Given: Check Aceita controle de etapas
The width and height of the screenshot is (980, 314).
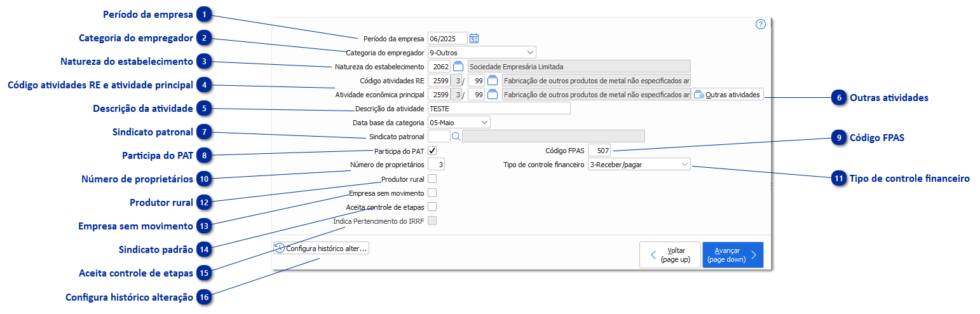Looking at the screenshot, I should pyautogui.click(x=432, y=207).
